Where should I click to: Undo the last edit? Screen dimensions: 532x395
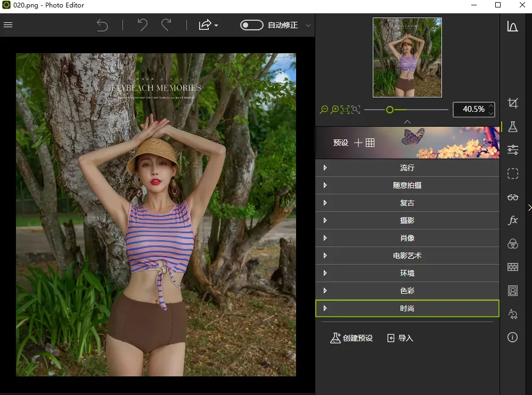(143, 25)
